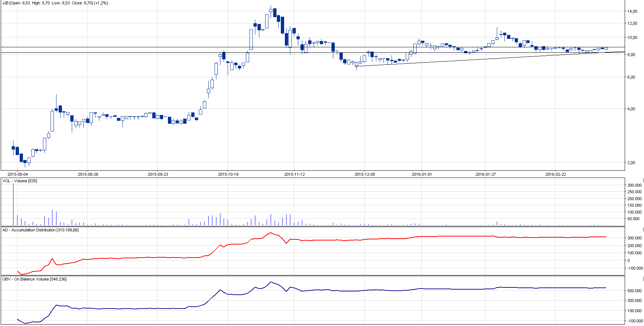Select the 2015-10-19 date axis label

tap(228, 174)
